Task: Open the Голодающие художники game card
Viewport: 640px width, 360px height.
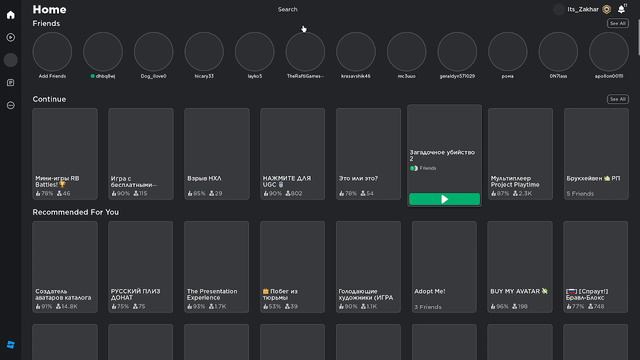Action: click(x=369, y=267)
